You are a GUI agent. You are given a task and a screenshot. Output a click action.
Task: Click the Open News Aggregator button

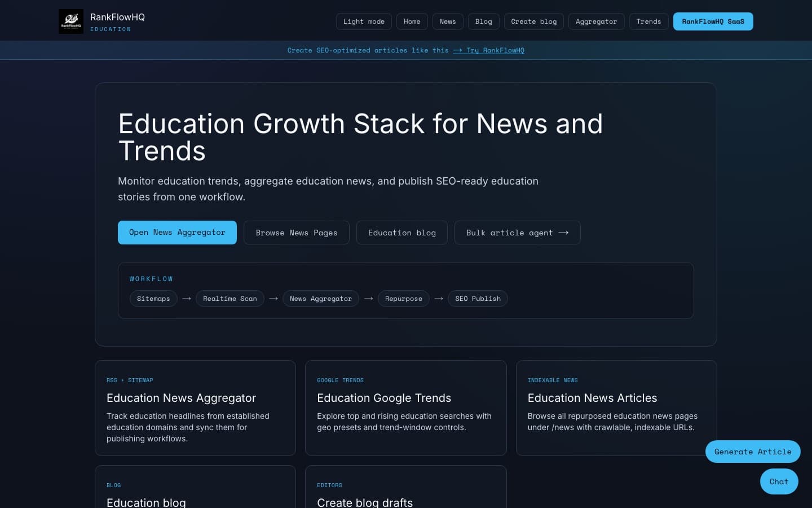coord(177,233)
